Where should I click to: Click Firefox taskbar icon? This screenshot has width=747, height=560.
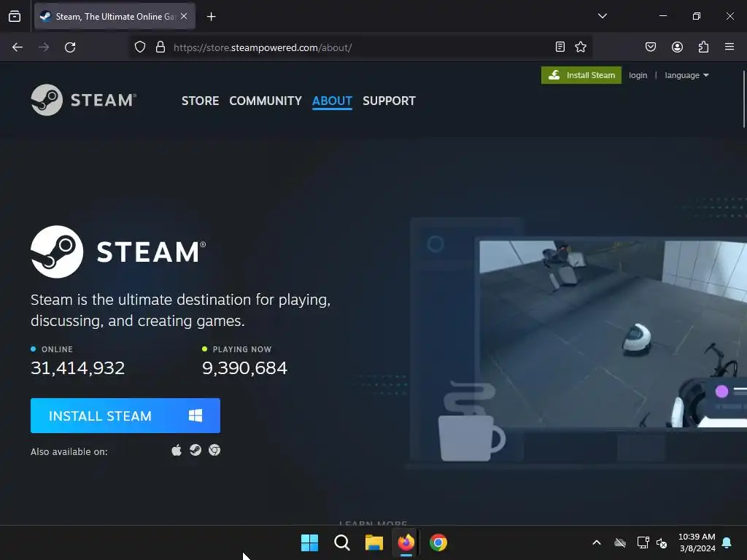(x=406, y=542)
